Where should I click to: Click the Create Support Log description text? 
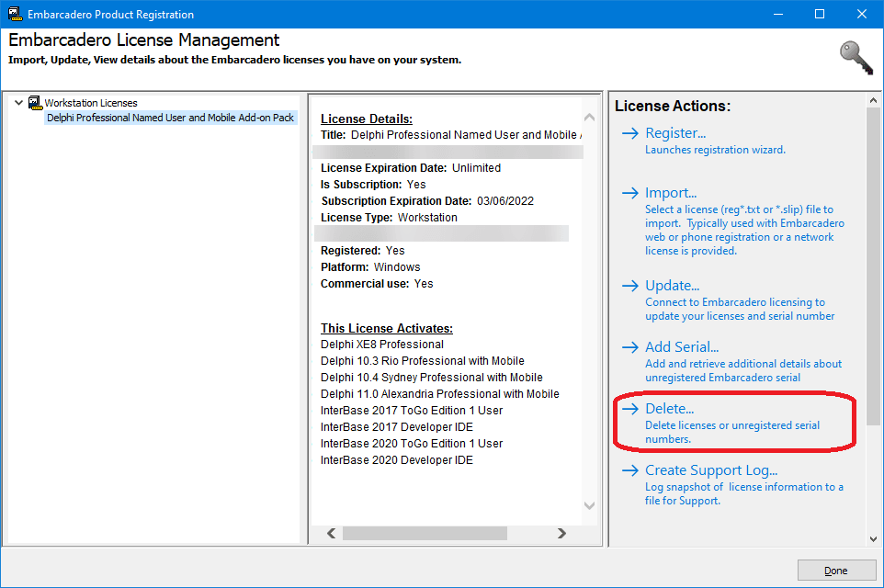(x=744, y=494)
